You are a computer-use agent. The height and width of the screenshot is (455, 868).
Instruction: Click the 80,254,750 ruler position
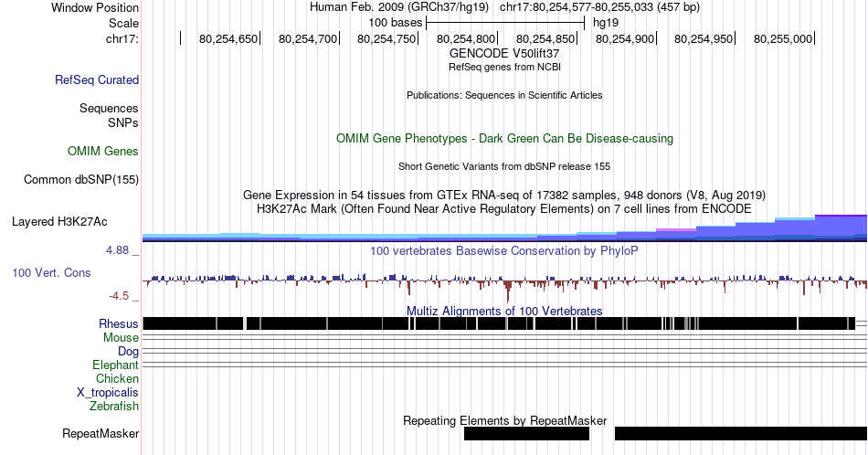[x=387, y=38]
